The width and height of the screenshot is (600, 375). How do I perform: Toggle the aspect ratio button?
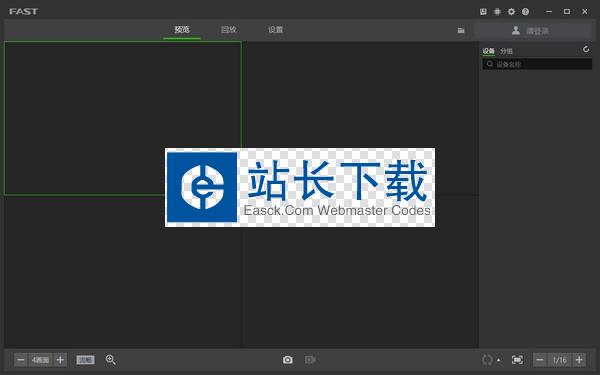coord(85,360)
